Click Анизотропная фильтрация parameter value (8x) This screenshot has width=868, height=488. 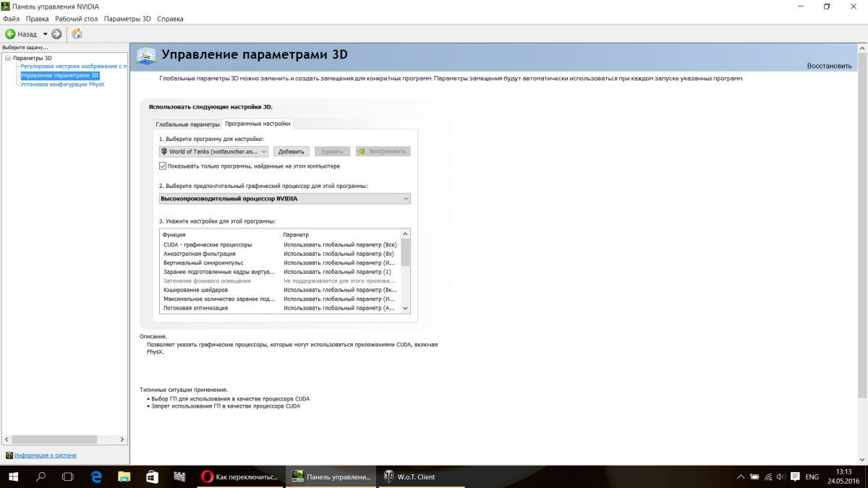339,254
